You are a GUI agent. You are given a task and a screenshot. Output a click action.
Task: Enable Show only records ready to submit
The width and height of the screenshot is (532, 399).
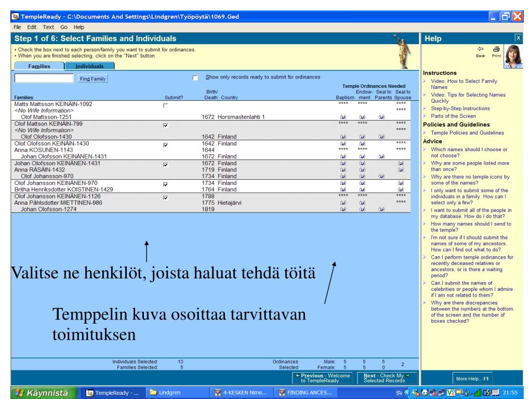tap(195, 78)
